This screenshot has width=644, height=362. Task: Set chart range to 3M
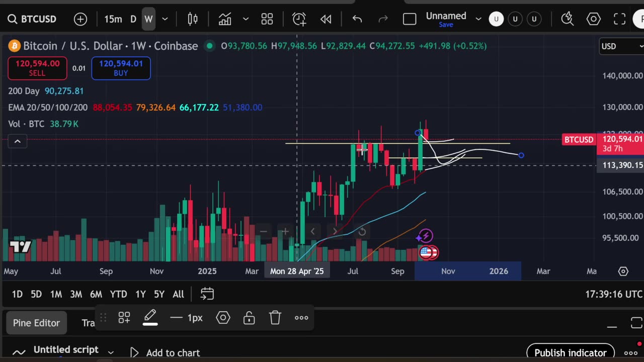76,294
